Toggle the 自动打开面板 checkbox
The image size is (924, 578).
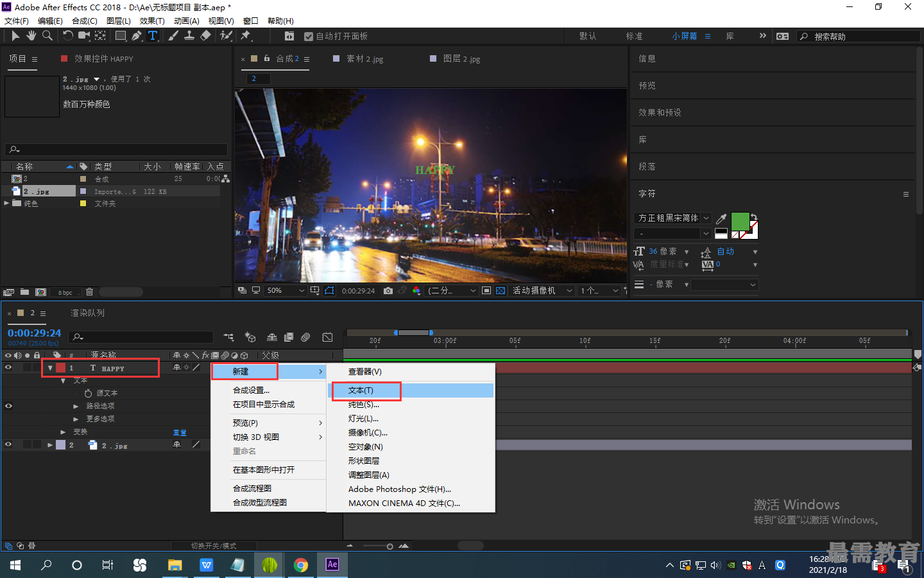[x=309, y=37]
